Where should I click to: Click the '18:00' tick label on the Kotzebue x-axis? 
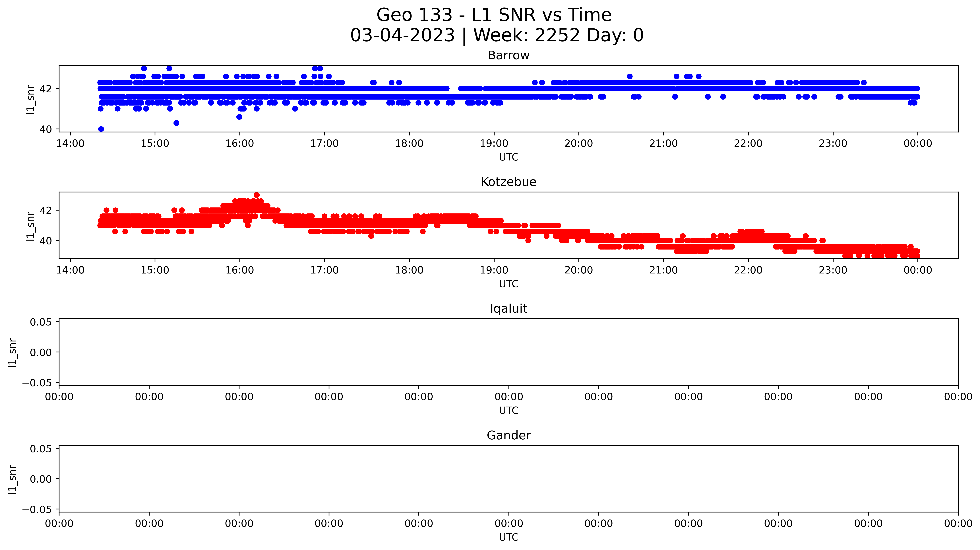click(x=409, y=270)
